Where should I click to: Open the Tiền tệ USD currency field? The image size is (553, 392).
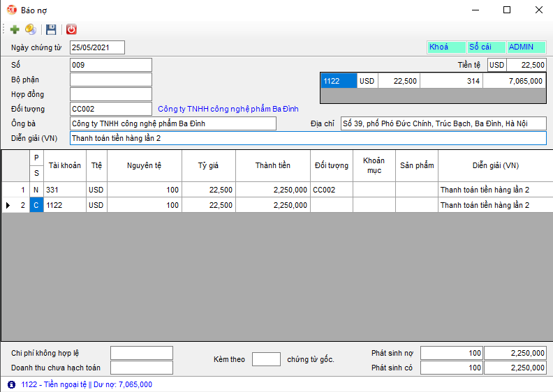(496, 65)
